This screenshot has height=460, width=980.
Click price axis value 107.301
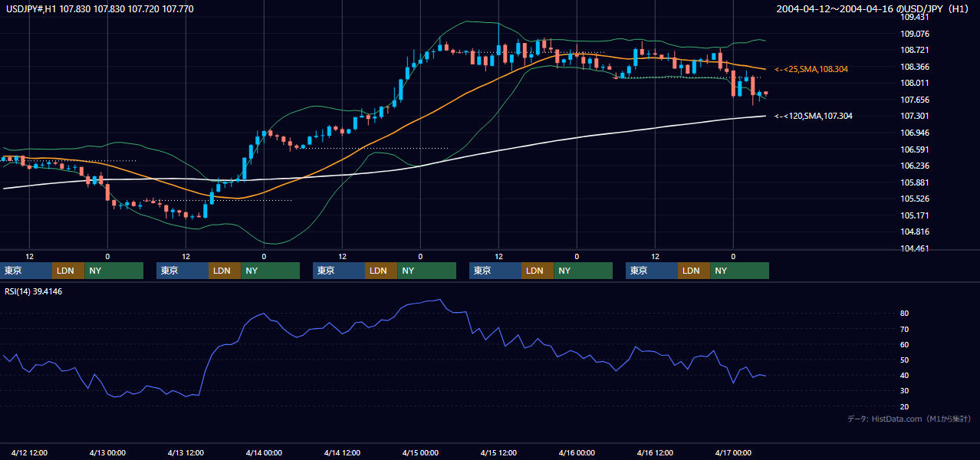click(x=915, y=116)
